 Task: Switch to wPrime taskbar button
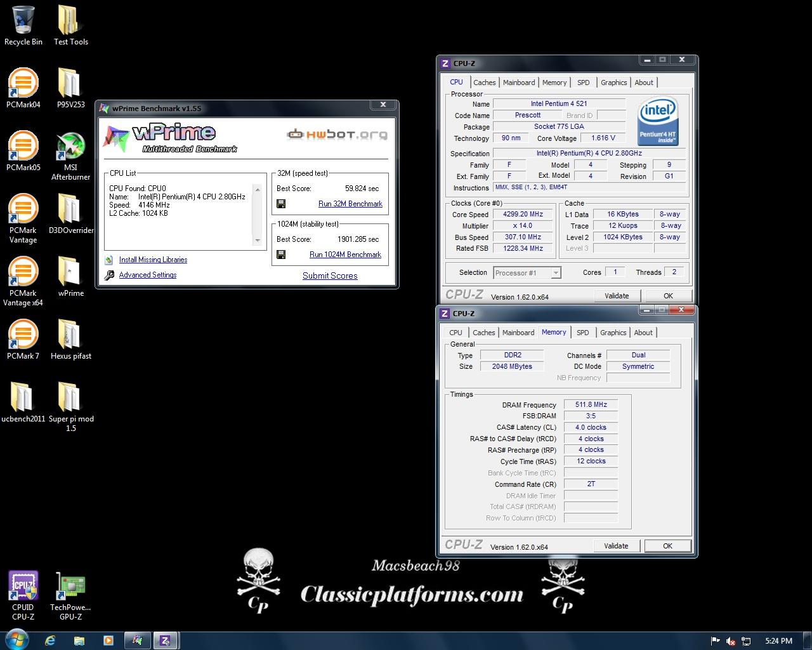pyautogui.click(x=137, y=640)
